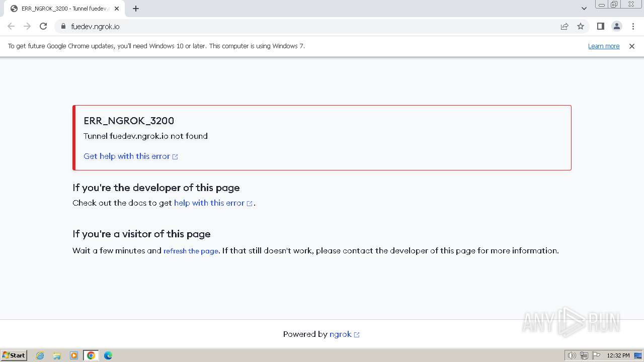The width and height of the screenshot is (644, 362).
Task: Show the clock at 12:32 PM
Action: tap(618, 355)
